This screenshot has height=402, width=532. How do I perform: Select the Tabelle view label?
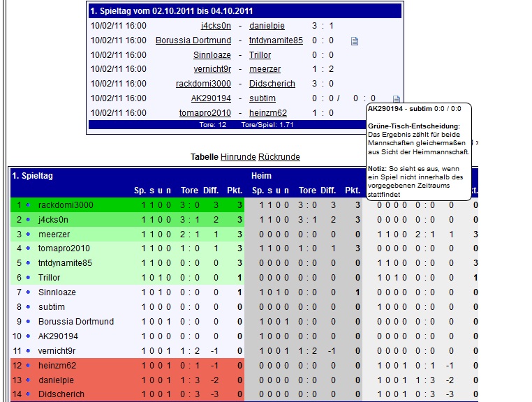click(x=205, y=157)
